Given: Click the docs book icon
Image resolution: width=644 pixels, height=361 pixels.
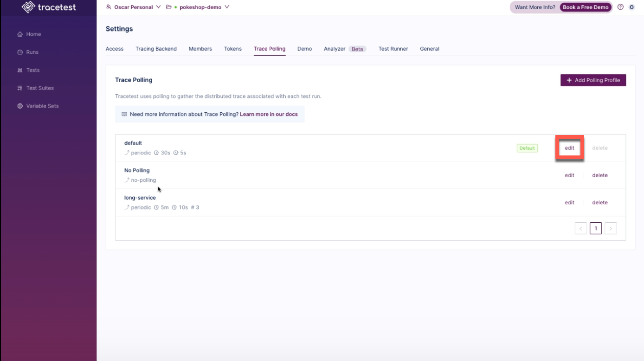Looking at the screenshot, I should point(124,114).
